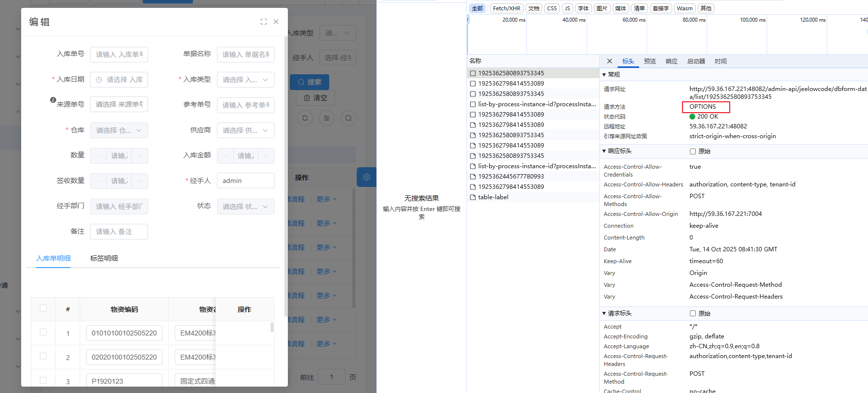Click the refresh icon button below 清空
The height and width of the screenshot is (393, 868).
[x=305, y=118]
